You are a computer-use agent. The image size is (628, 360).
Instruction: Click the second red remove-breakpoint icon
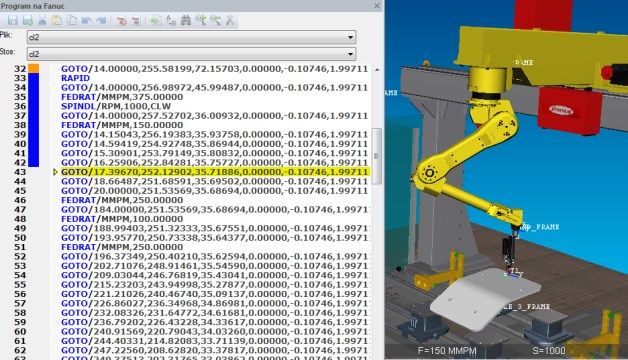(x=136, y=20)
